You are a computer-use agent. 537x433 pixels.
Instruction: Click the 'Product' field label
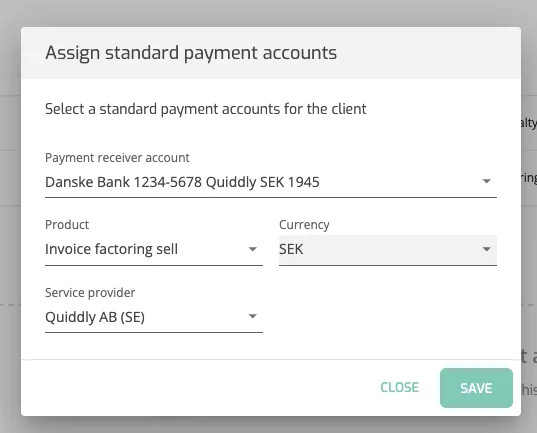[67, 225]
